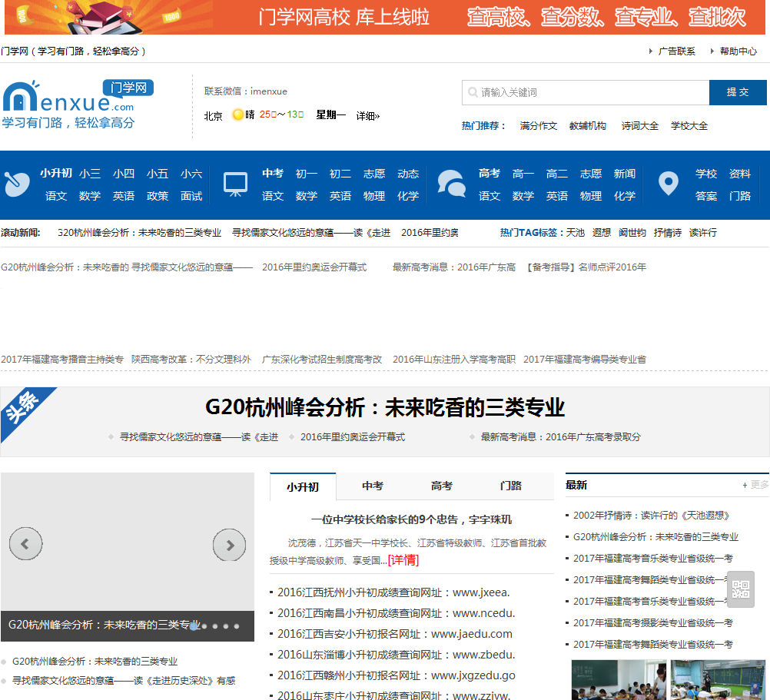Open [详情] link of principal article

[x=403, y=560]
